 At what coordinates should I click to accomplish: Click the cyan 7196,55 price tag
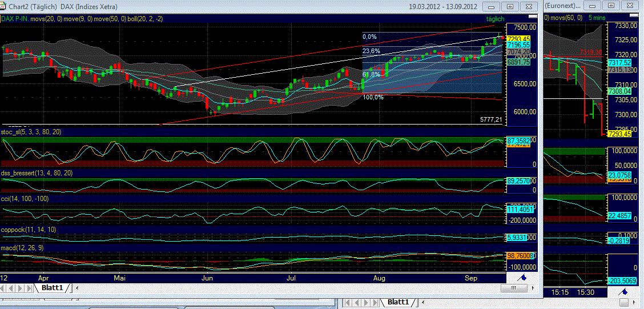click(518, 45)
